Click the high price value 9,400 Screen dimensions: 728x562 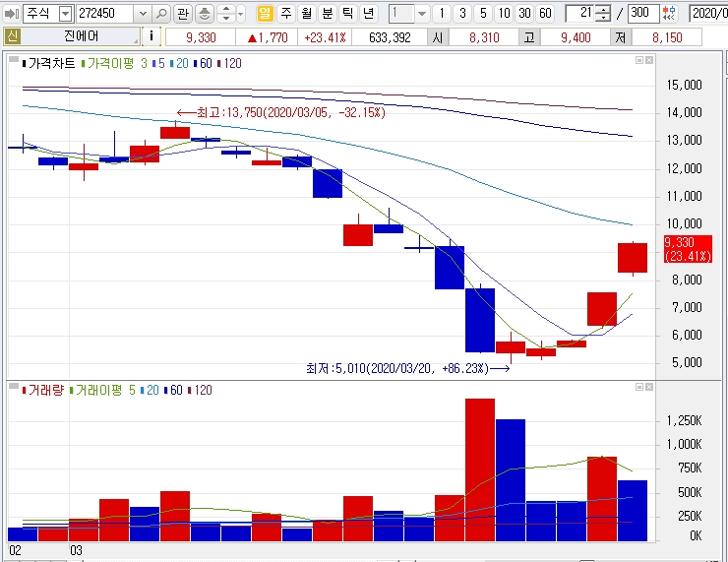576,37
